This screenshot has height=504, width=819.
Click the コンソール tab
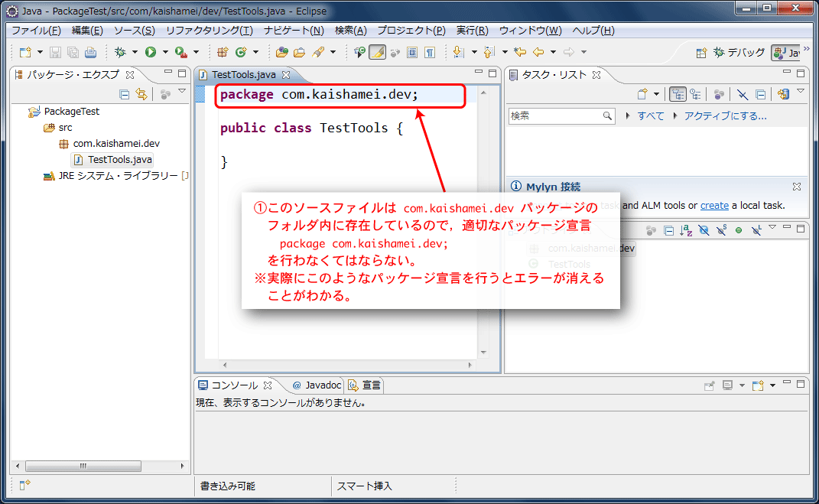click(234, 385)
